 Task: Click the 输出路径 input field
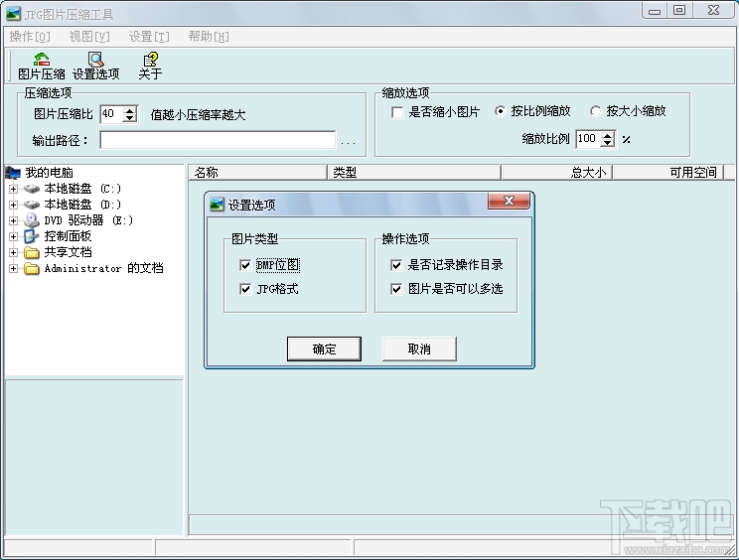point(218,140)
